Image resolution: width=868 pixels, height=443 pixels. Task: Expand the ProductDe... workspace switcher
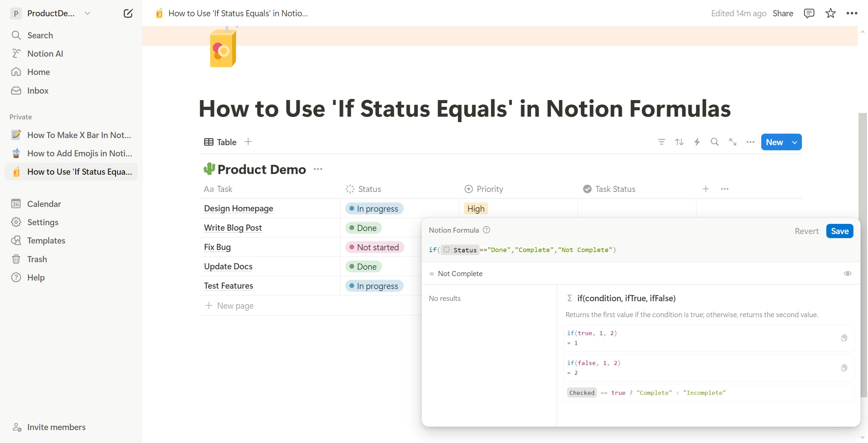pyautogui.click(x=51, y=13)
